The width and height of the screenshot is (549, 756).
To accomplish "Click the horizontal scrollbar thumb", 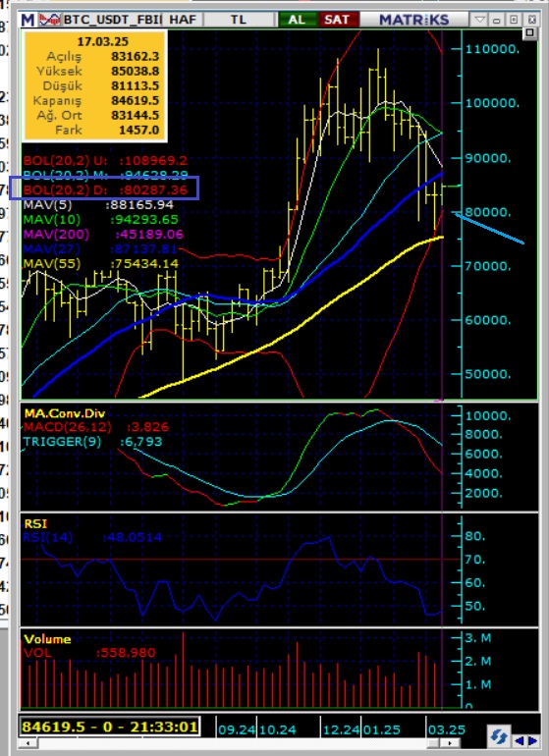I will pos(433,742).
